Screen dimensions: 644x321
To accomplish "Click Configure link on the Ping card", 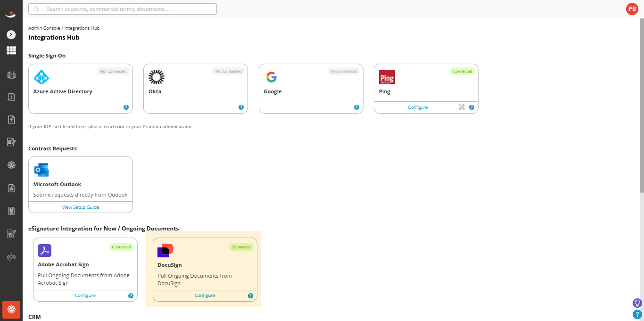I will (418, 107).
